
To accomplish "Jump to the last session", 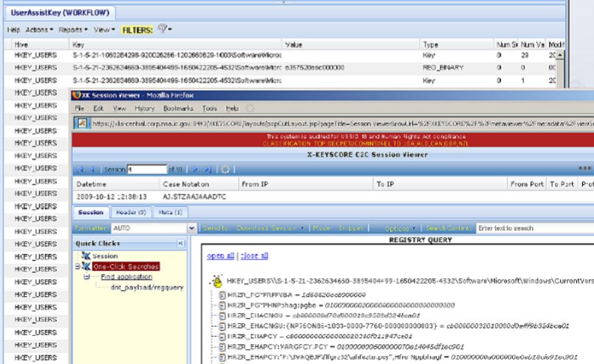I will click(208, 169).
